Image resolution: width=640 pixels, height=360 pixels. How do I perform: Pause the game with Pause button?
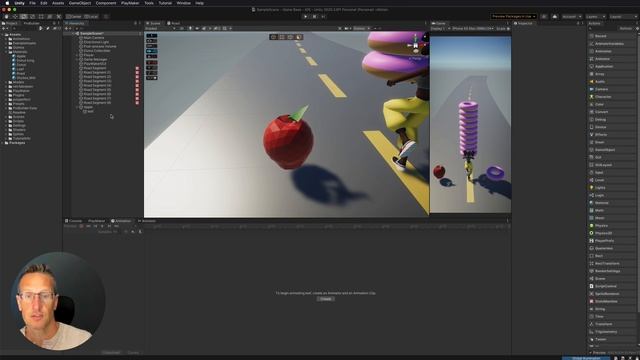314,17
